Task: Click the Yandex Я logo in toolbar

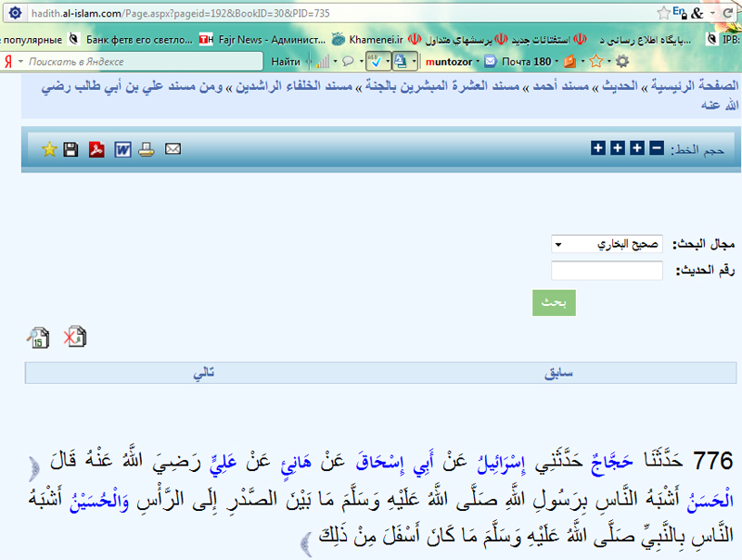Action: [8, 61]
